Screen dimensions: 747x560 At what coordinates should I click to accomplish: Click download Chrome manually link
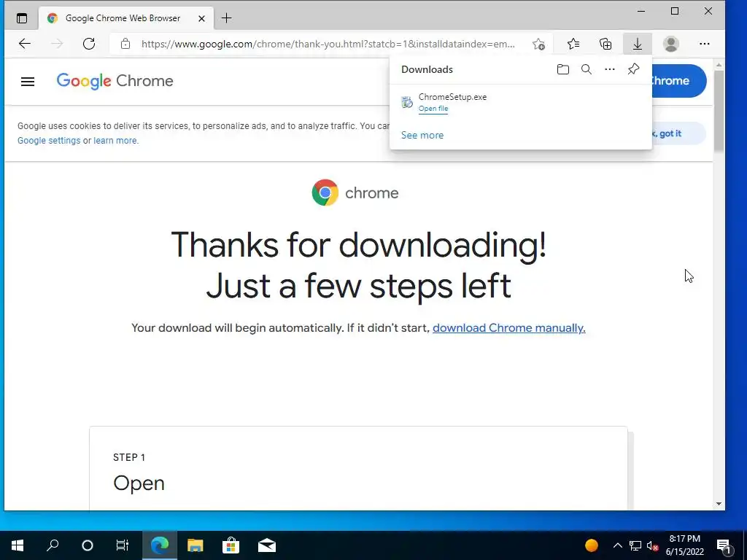508,328
